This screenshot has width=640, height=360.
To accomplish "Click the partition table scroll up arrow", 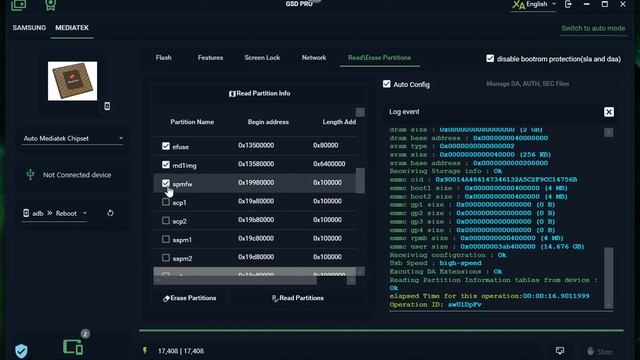I will 360,112.
